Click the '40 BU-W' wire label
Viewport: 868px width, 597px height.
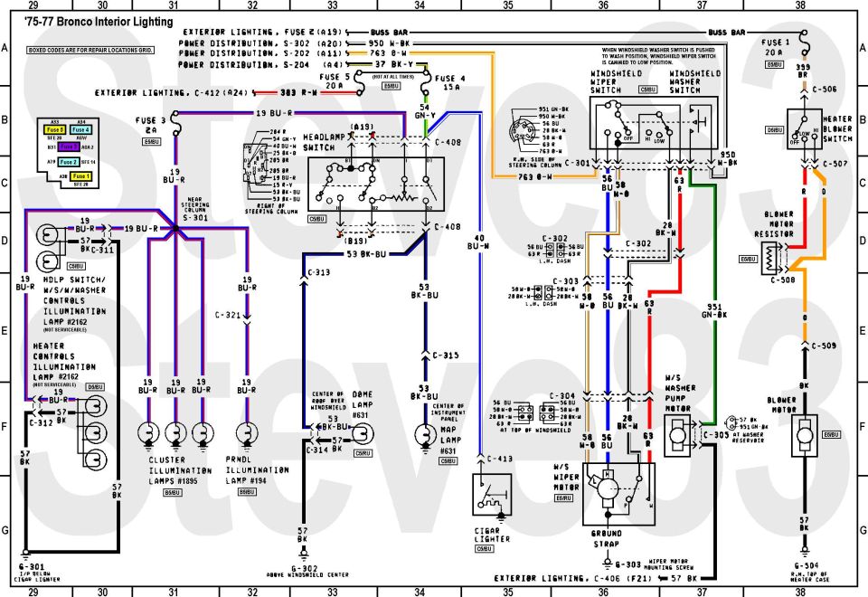pyautogui.click(x=478, y=242)
